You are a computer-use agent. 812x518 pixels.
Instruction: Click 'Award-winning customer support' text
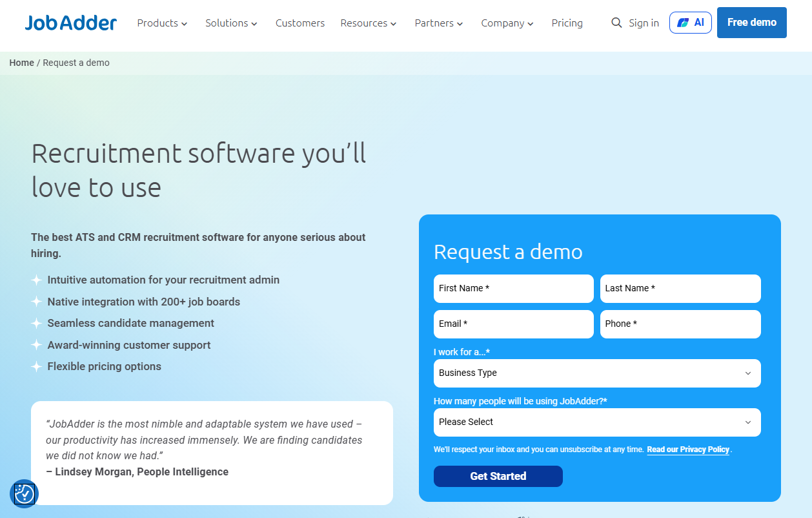(x=129, y=345)
